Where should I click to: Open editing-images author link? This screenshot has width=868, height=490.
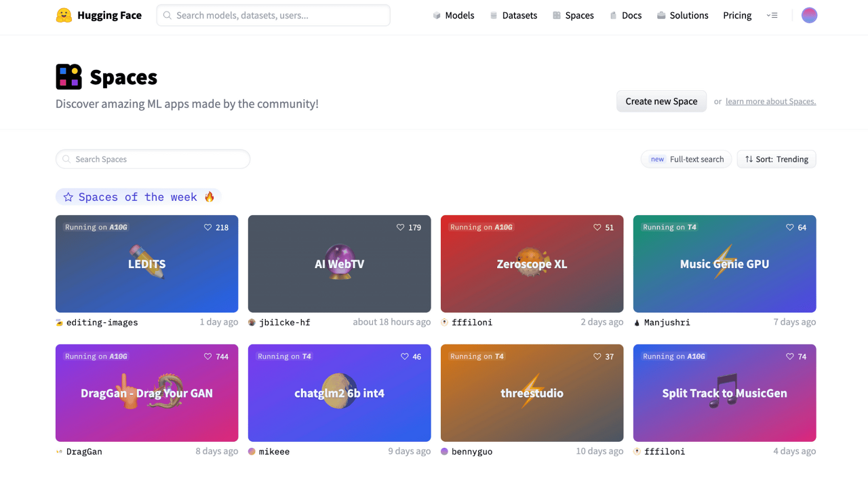102,322
